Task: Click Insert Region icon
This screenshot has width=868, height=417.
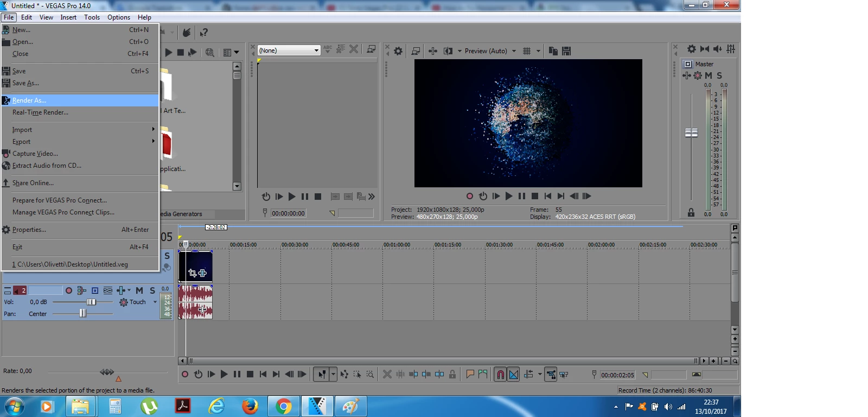Action: pyautogui.click(x=483, y=374)
